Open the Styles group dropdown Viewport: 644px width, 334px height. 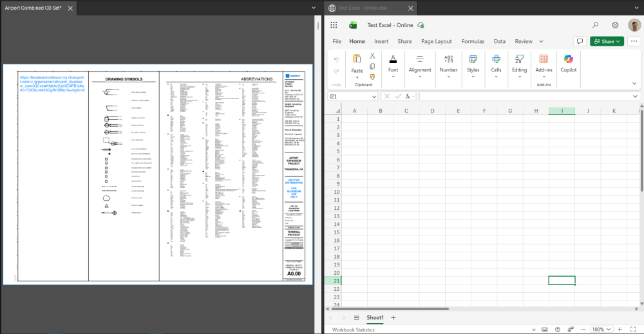coord(473,77)
